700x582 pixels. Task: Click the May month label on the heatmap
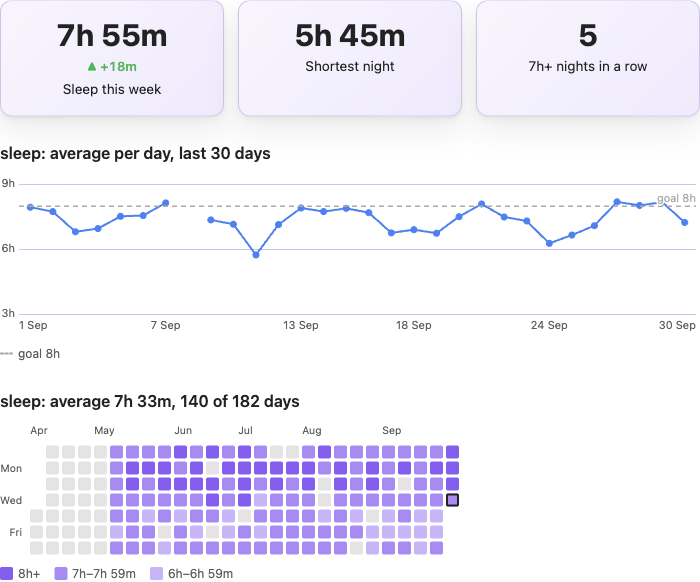click(x=104, y=430)
